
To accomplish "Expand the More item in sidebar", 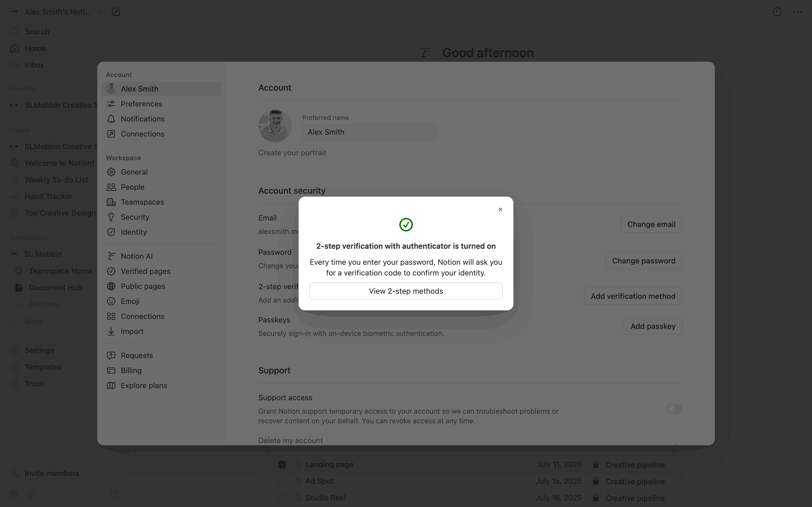I will coord(34,322).
